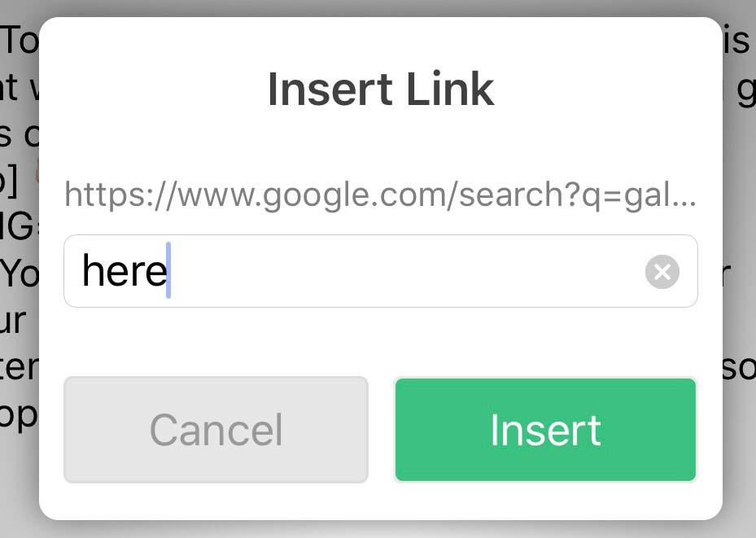Tap dimmed background text "is" beside dialog
This screenshot has width=756, height=538.
pyautogui.click(x=736, y=40)
